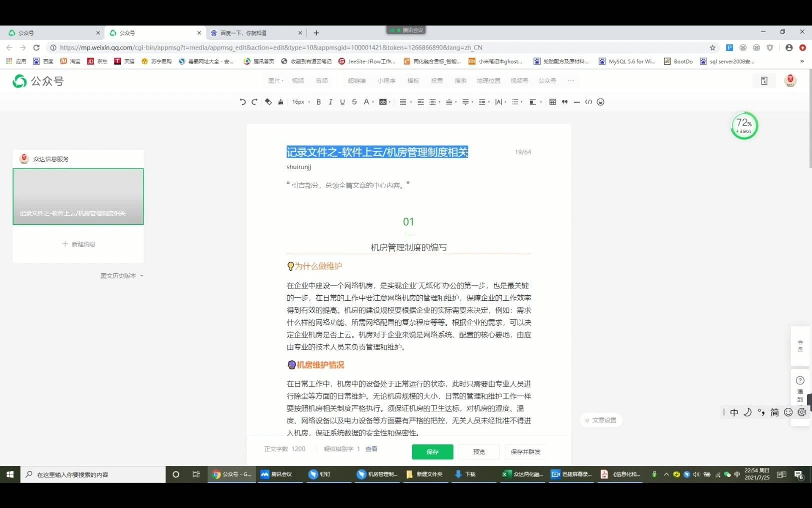The image size is (812, 508).
Task: Open the line height dropdown
Action: pos(484,102)
